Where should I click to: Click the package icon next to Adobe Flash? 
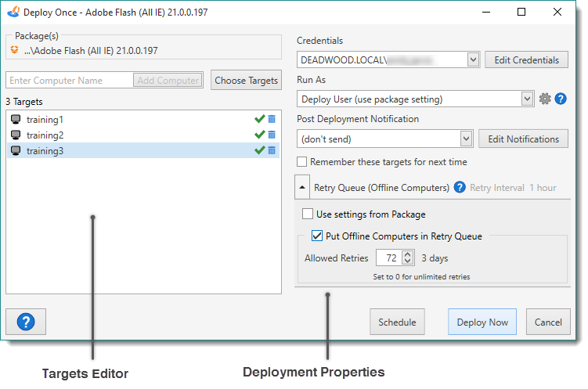click(15, 50)
